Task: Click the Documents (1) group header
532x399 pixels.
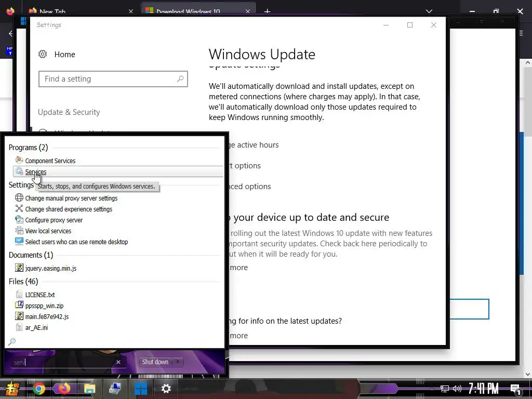Action: click(x=31, y=255)
